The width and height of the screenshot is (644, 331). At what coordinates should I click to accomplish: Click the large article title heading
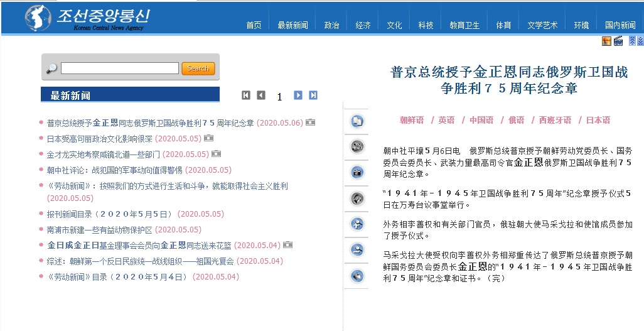pyautogui.click(x=509, y=80)
